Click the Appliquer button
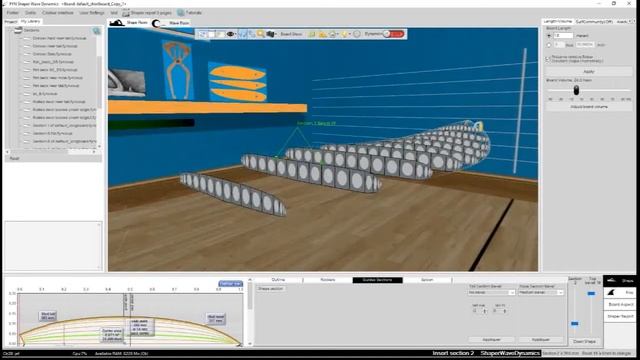Viewport: 640px width, 360px height. 491,340
